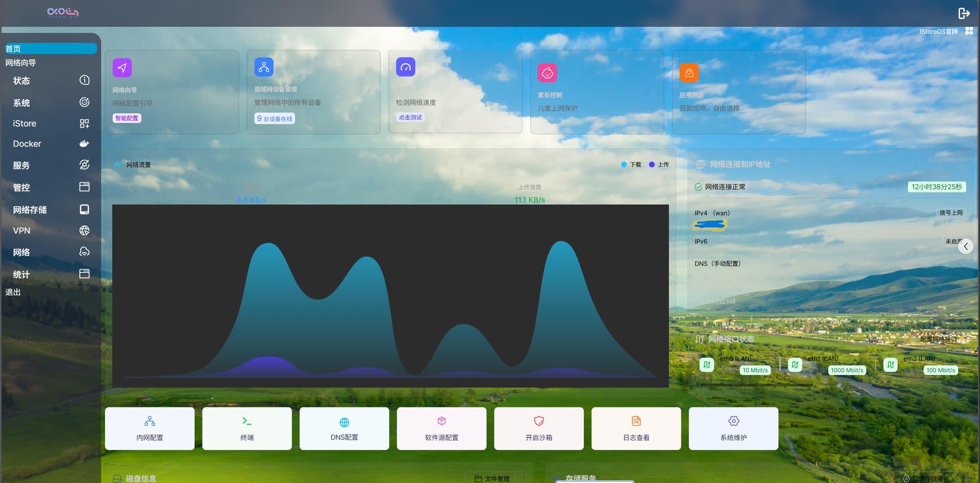Image resolution: width=980 pixels, height=483 pixels.
Task: Select 首页 in the sidebar
Action: pyautogui.click(x=50, y=49)
